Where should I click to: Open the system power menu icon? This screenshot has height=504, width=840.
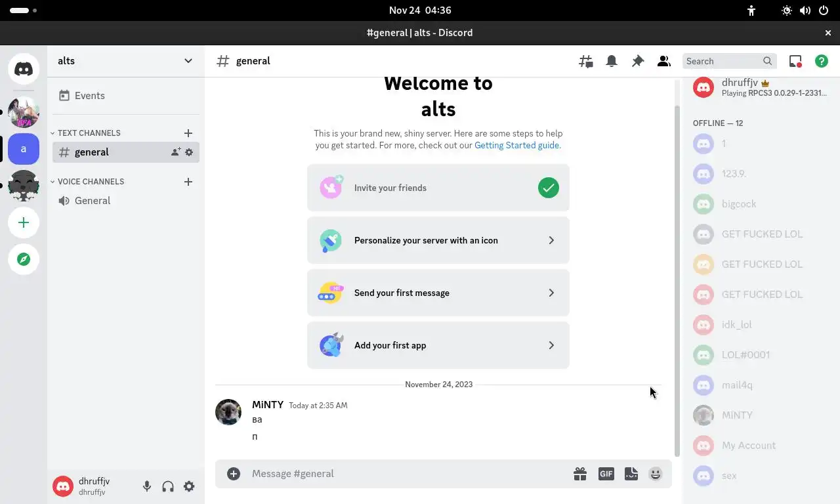coord(824,10)
